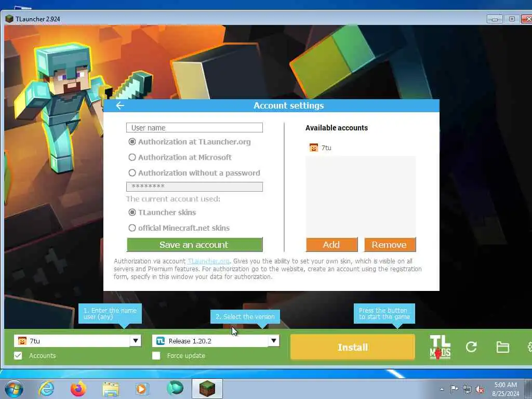Image resolution: width=532 pixels, height=399 pixels.
Task: Expand the Release 1.20.2 version dropdown
Action: pos(273,341)
